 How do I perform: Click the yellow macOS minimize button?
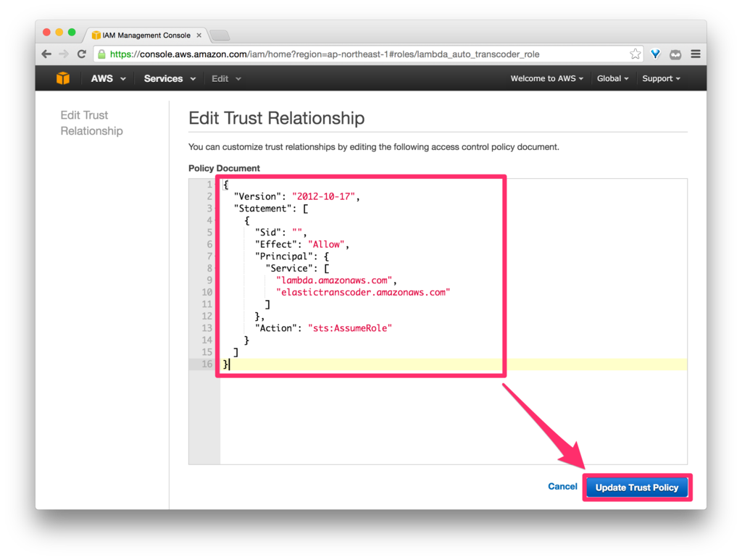pyautogui.click(x=59, y=32)
